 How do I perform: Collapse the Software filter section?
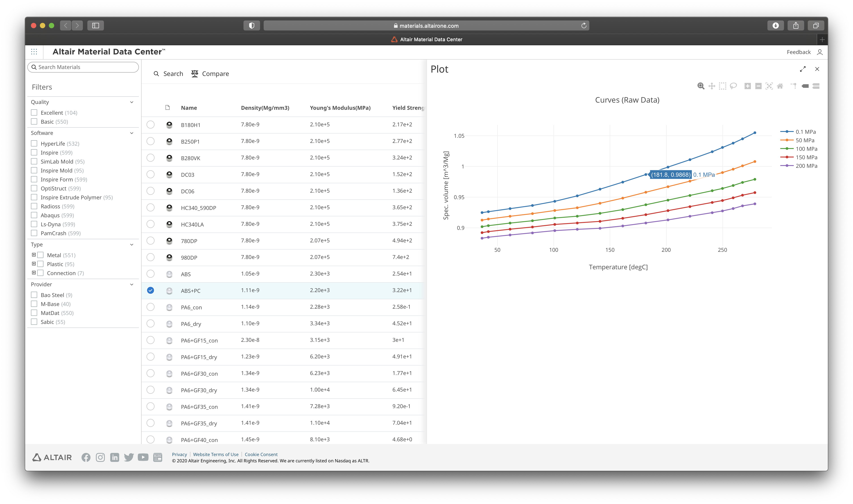[x=132, y=133]
